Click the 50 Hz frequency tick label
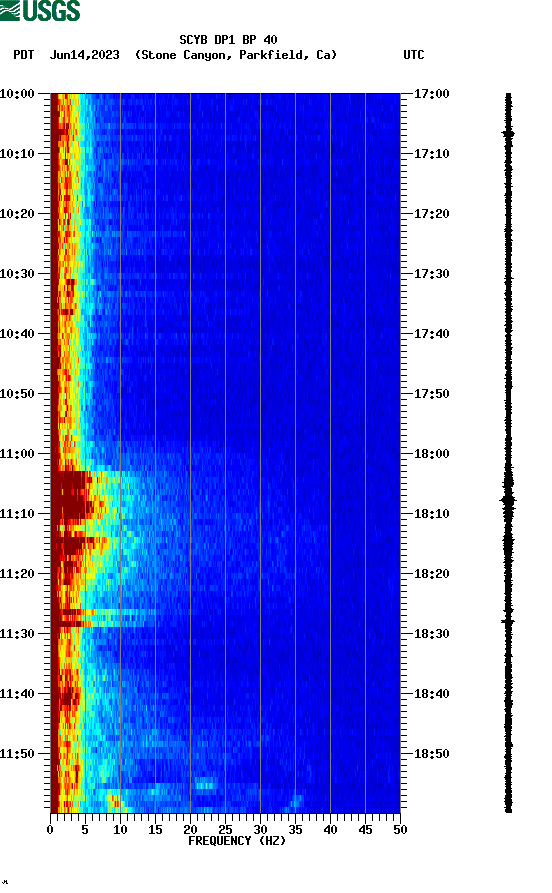 (x=400, y=830)
